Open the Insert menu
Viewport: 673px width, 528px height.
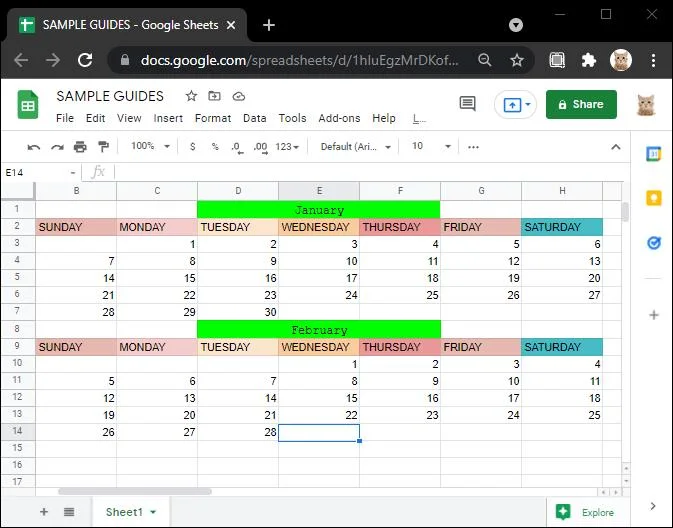(x=168, y=118)
